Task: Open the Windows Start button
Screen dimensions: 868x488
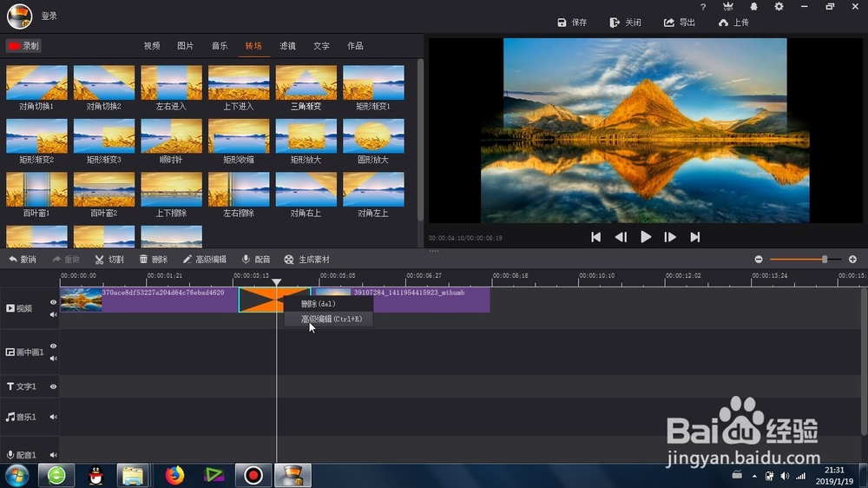Action: click(x=17, y=475)
